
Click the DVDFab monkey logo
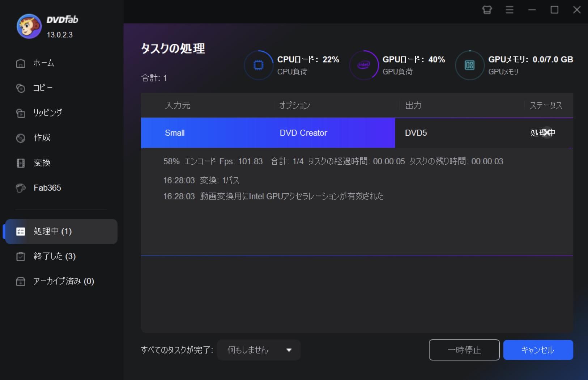coord(29,26)
